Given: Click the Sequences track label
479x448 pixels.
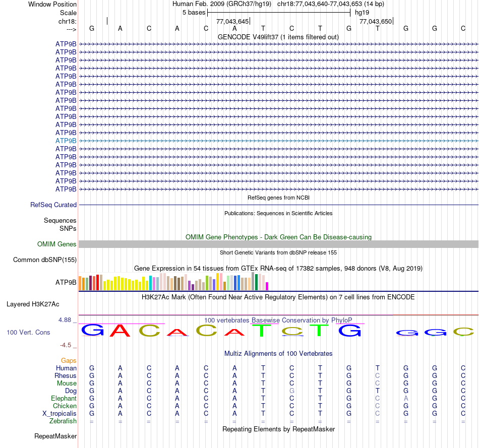Looking at the screenshot, I should pyautogui.click(x=60, y=221).
